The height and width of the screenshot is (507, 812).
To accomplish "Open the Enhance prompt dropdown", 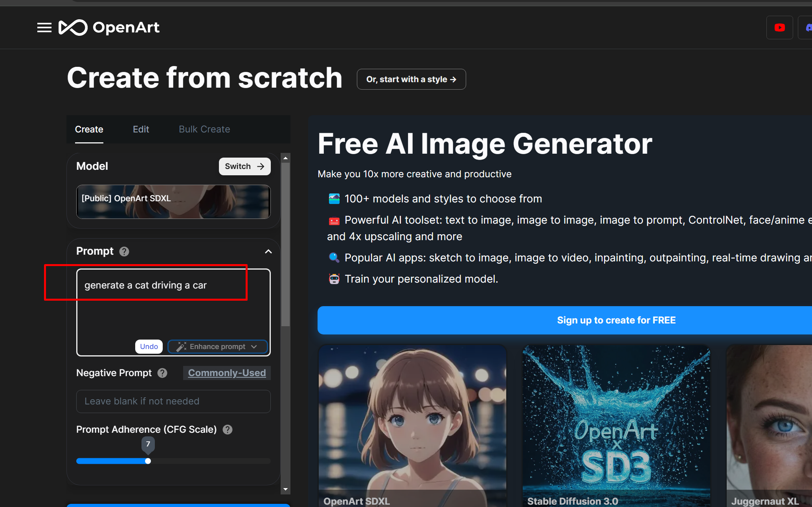I will (218, 347).
